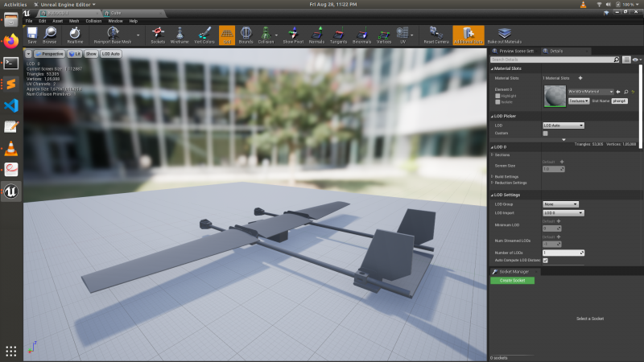Image resolution: width=644 pixels, height=362 pixels.
Task: Toggle Show Pivot icon
Action: pyautogui.click(x=293, y=35)
